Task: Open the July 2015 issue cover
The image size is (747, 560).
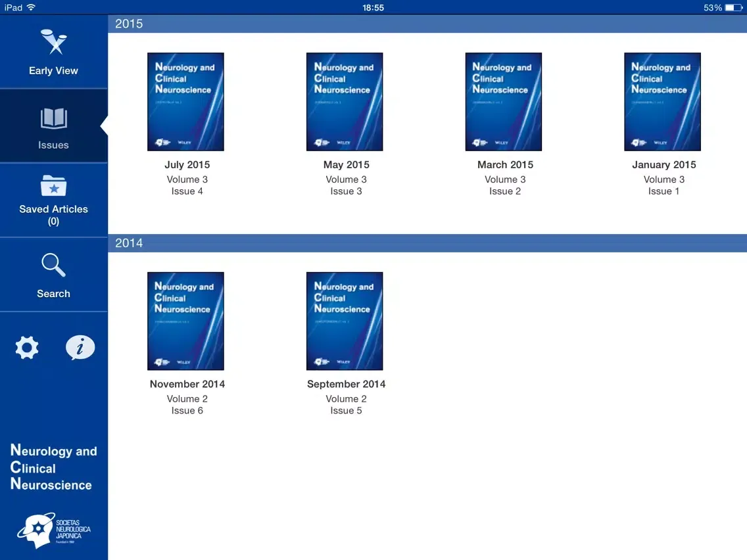Action: [186, 102]
